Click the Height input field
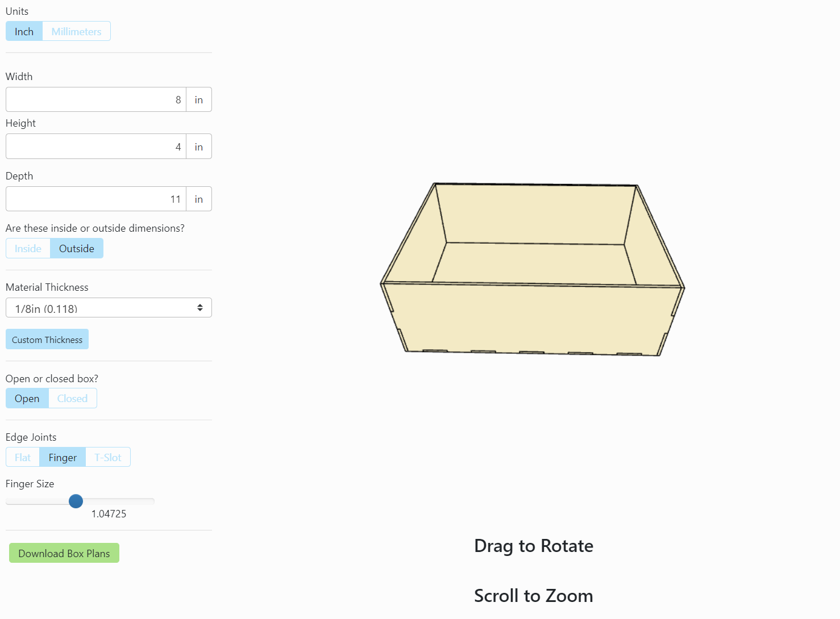Image resolution: width=840 pixels, height=619 pixels. (95, 146)
